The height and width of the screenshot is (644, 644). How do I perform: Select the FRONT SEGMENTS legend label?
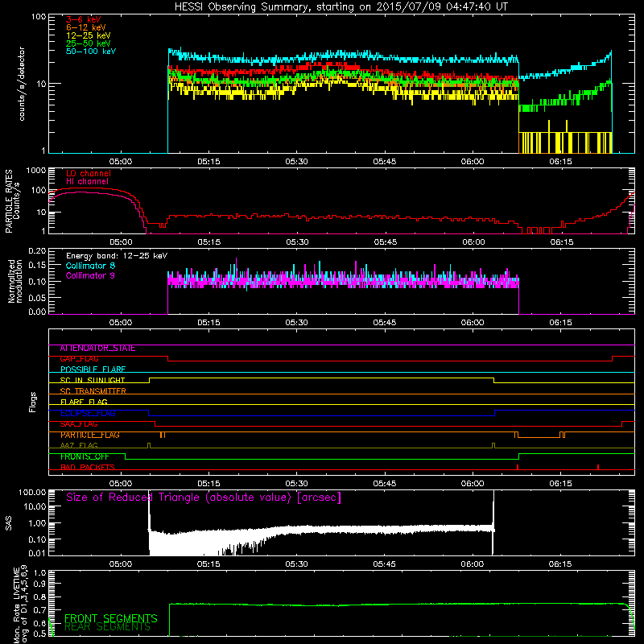[x=111, y=618]
